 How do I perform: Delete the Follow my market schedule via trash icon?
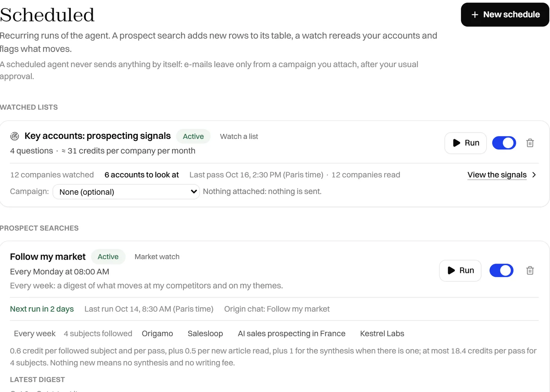pos(530,271)
